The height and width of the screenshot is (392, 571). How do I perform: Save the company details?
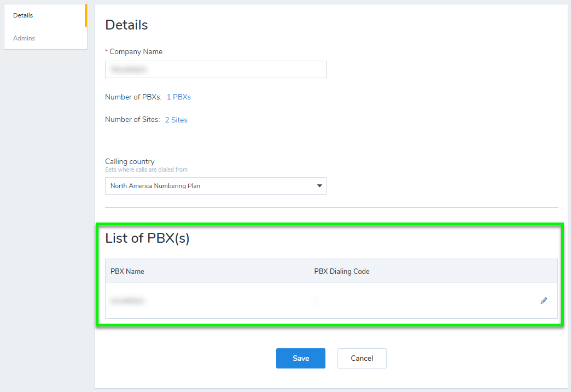point(300,358)
